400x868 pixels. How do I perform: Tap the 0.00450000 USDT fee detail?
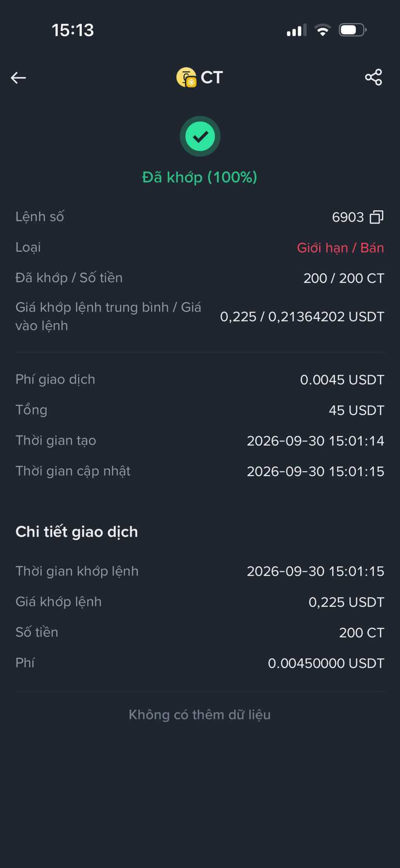326,663
